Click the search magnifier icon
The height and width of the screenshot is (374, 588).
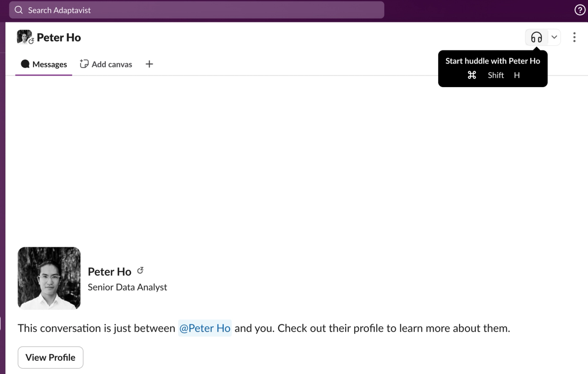pos(19,10)
